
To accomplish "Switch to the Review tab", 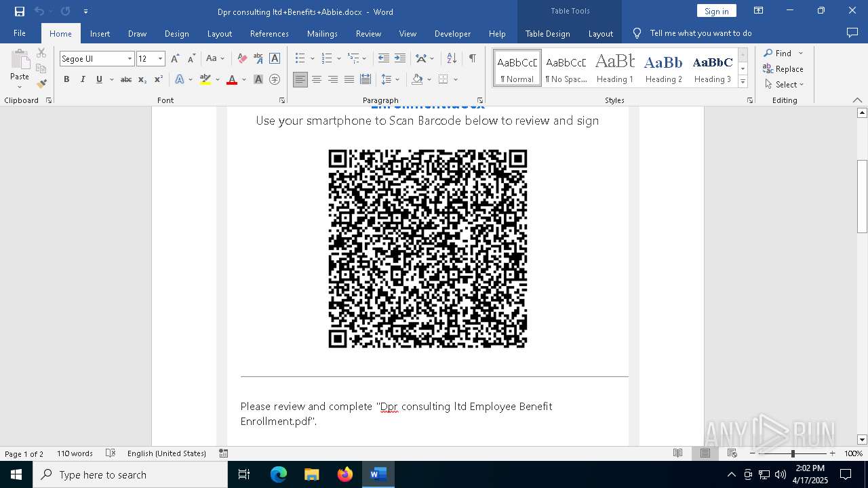I will point(368,33).
